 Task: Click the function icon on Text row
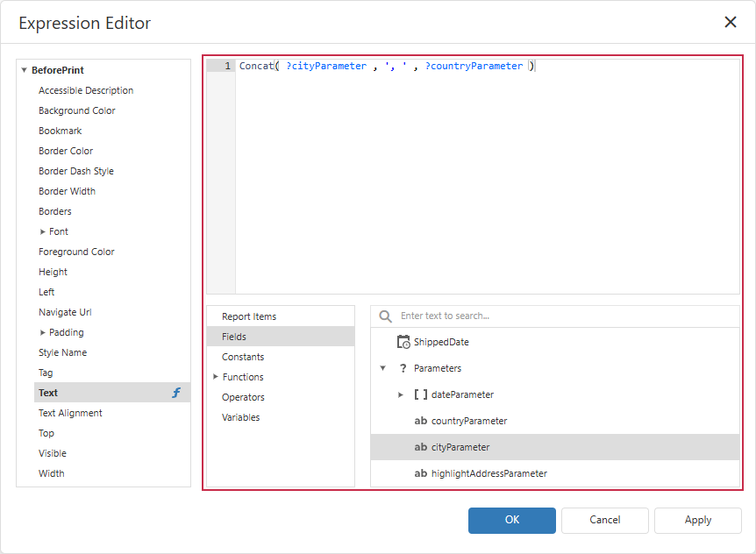click(176, 393)
